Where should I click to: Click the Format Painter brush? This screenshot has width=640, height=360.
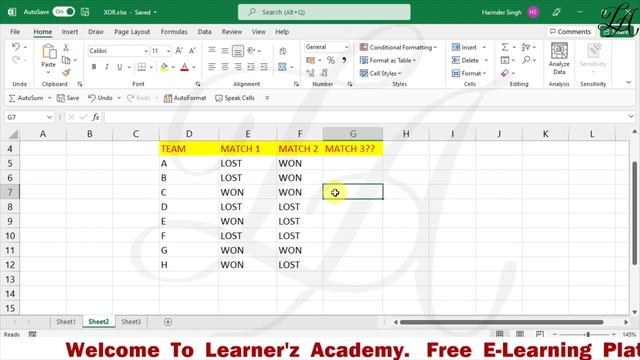click(x=66, y=73)
